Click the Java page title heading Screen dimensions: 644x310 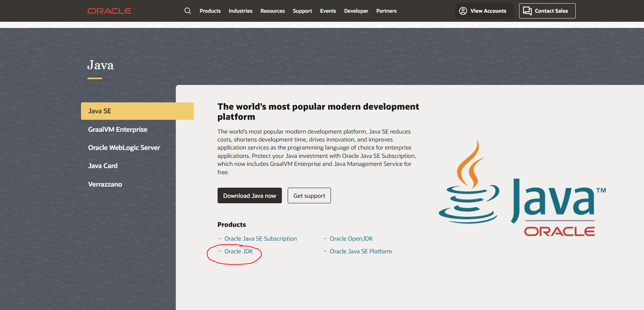100,65
